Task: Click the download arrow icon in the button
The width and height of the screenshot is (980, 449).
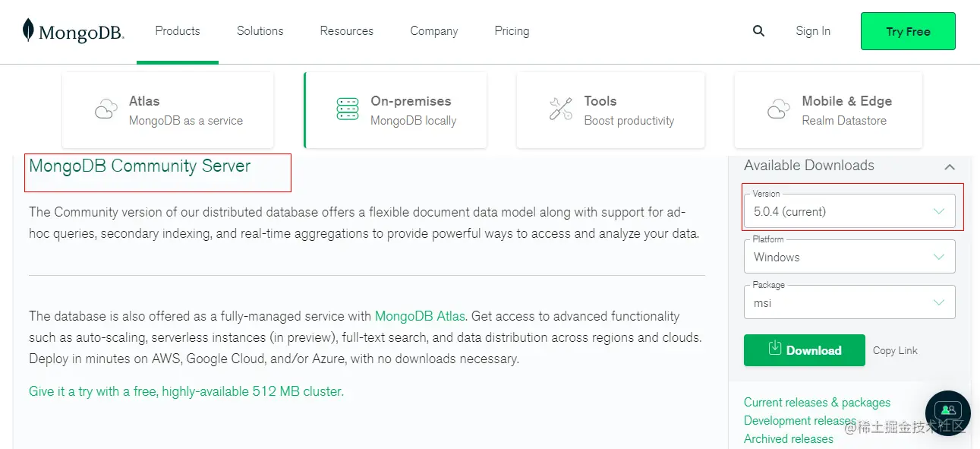Action: pyautogui.click(x=774, y=349)
